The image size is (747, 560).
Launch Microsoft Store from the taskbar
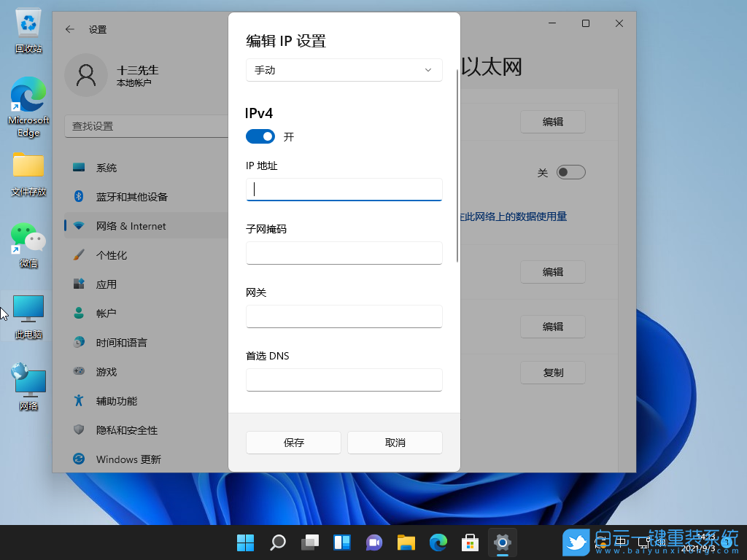(x=470, y=542)
